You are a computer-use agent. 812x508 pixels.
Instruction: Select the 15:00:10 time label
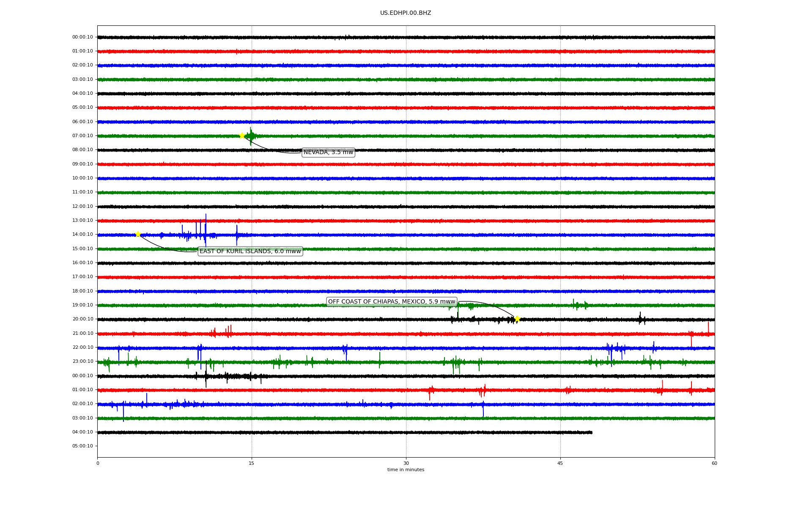click(x=82, y=249)
